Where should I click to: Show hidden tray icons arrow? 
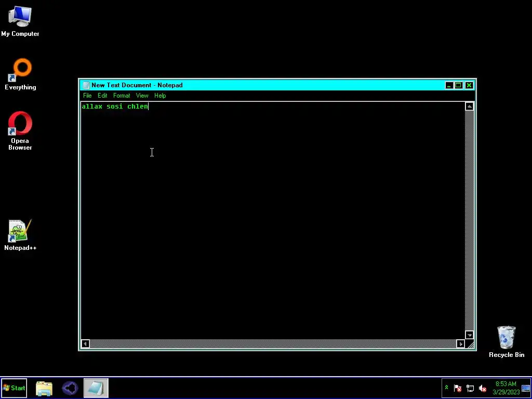[x=446, y=388]
